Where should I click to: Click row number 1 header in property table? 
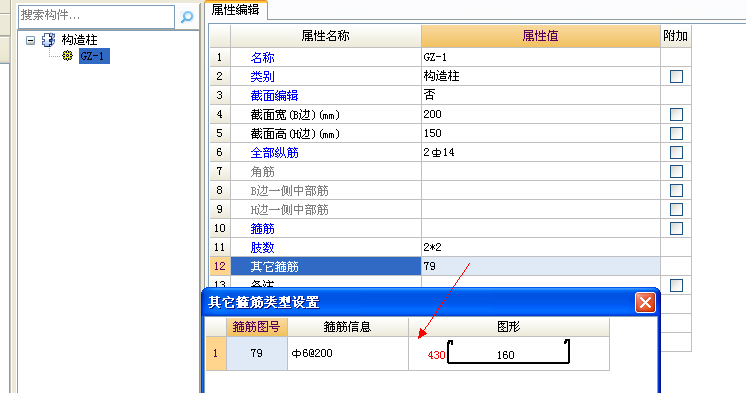click(219, 57)
